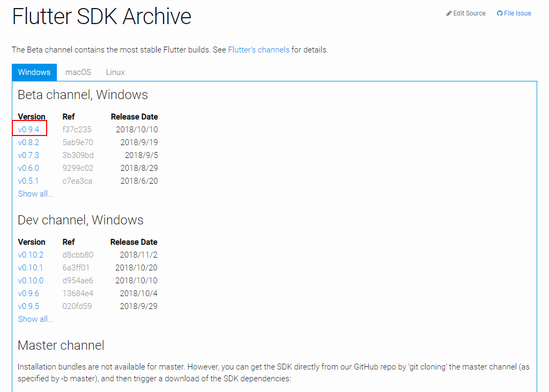Image resolution: width=549 pixels, height=392 pixels.
Task: Expand Show all under Beta channel
Action: coord(35,194)
